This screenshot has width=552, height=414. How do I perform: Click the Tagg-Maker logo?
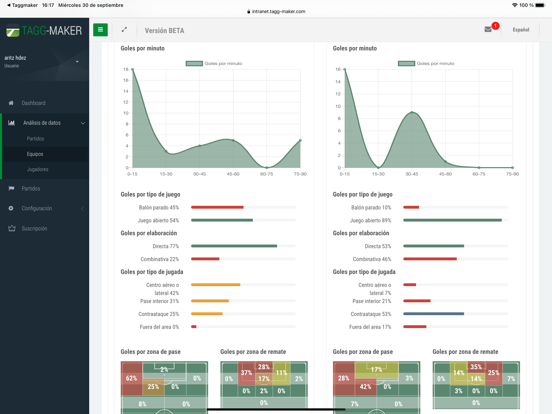tap(44, 31)
